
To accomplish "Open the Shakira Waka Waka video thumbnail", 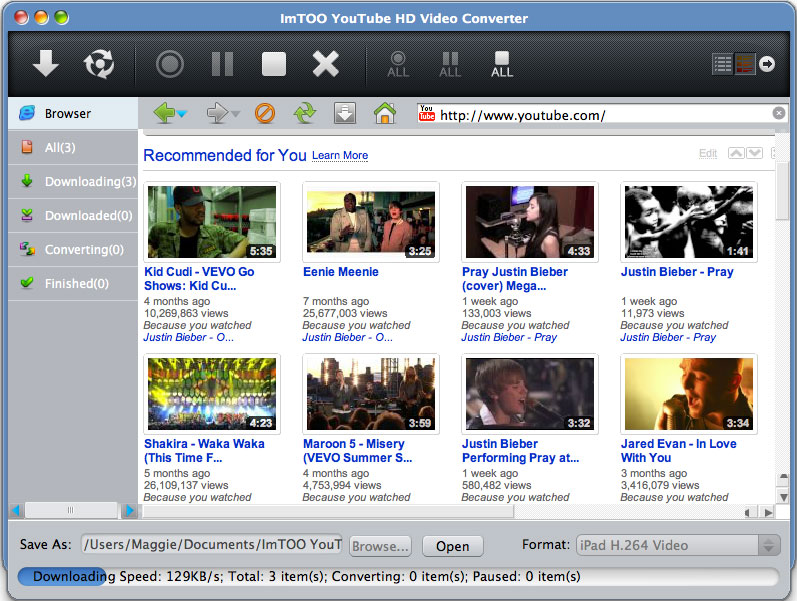I will [210, 393].
